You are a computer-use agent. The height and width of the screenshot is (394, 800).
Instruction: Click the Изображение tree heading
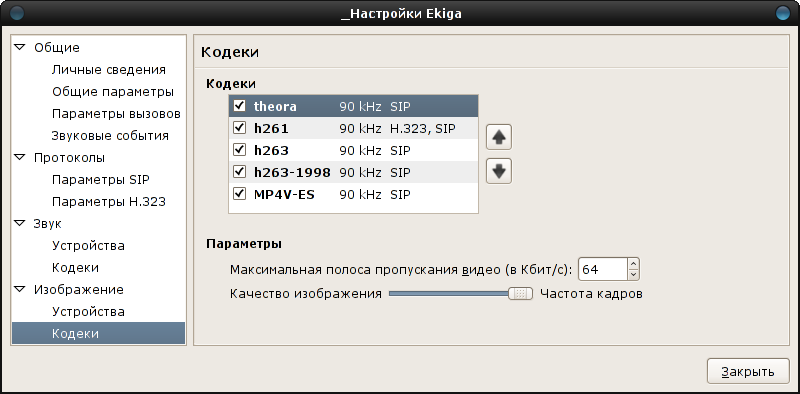coord(79,289)
